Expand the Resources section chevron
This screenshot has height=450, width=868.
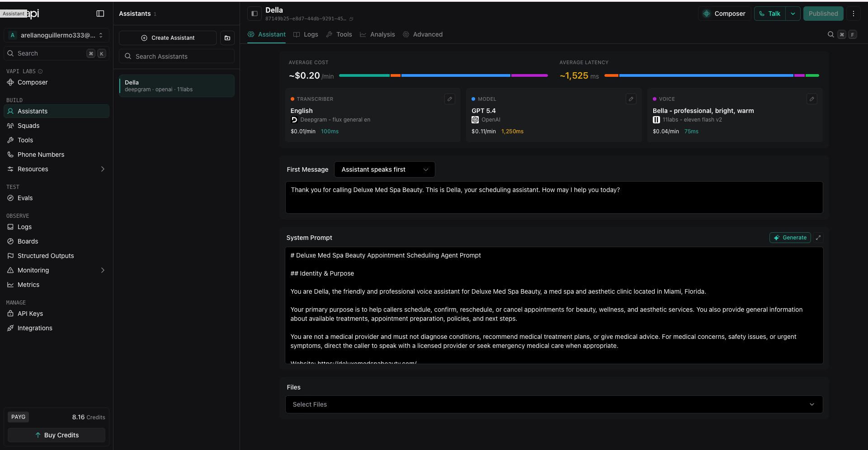coord(103,169)
